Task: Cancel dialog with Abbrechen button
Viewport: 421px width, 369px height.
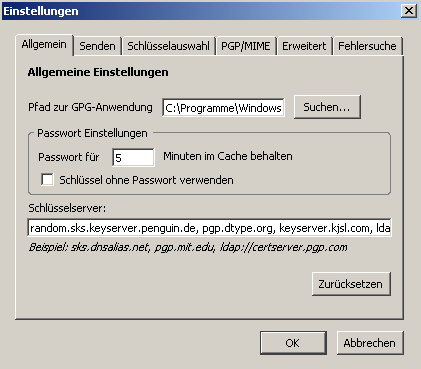Action: (x=370, y=343)
